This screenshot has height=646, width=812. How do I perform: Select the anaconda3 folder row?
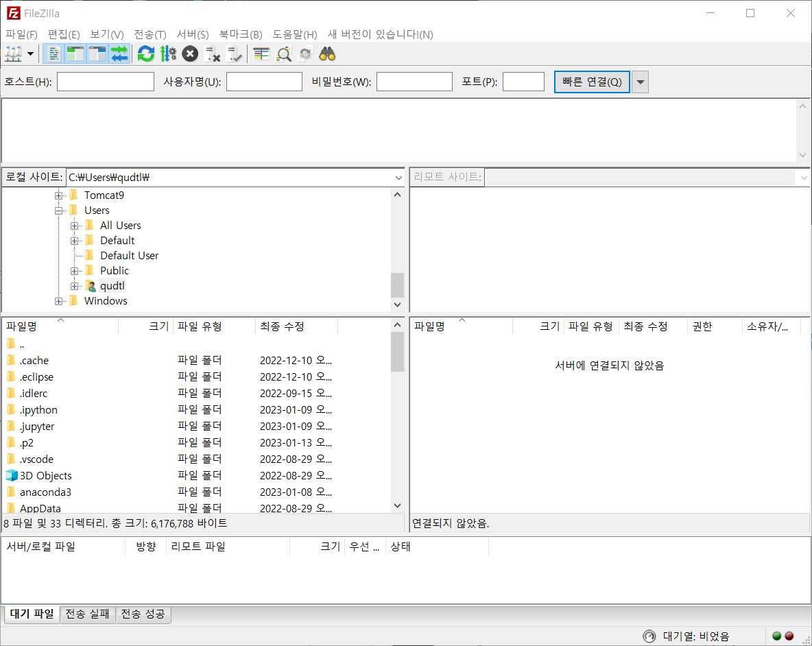click(197, 492)
